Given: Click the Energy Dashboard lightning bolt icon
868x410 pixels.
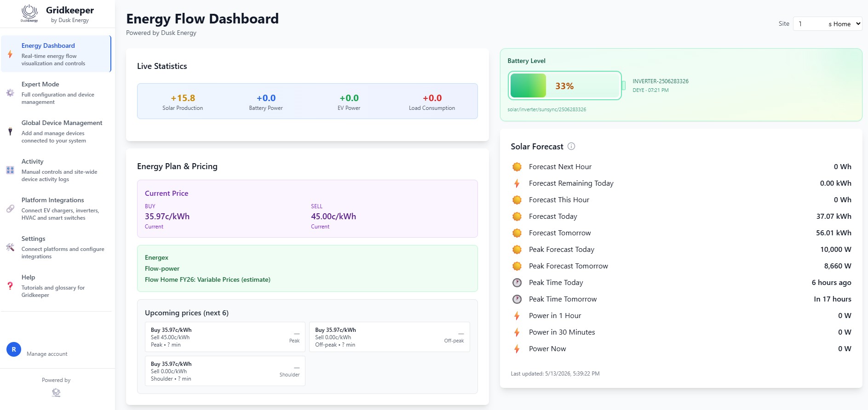Looking at the screenshot, I should pyautogui.click(x=10, y=54).
